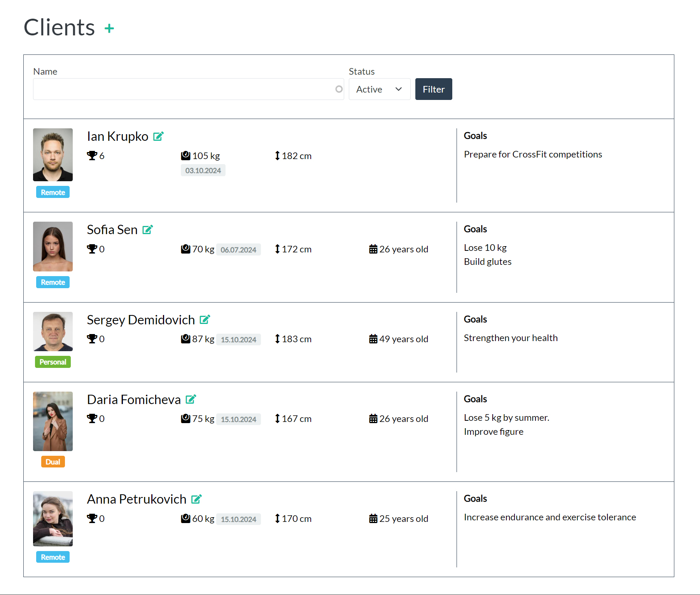Click the weight scale icon beside 87 kg
Viewport: 700px width, 595px height.
pos(185,339)
